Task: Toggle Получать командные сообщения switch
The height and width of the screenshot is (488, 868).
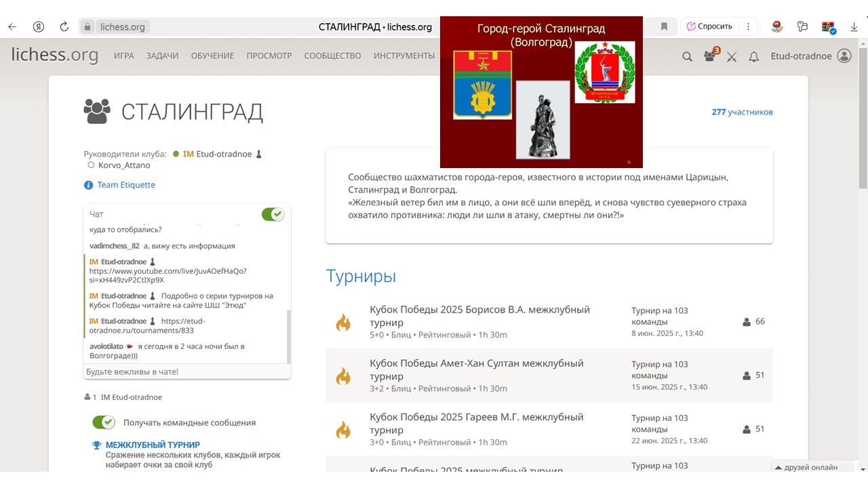Action: point(104,422)
